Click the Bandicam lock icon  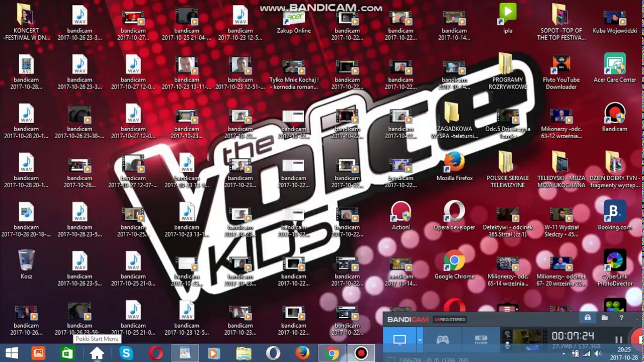tap(587, 318)
